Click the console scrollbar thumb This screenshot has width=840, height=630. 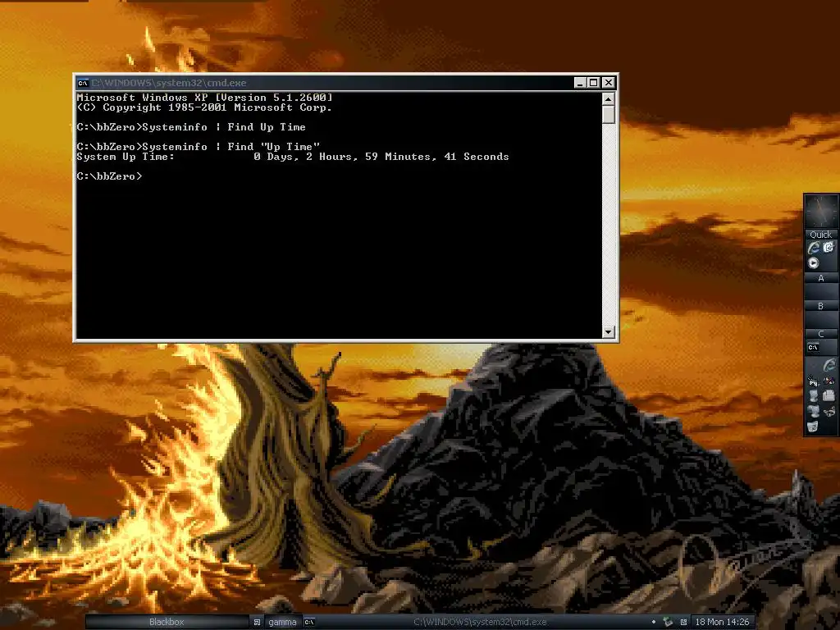click(608, 115)
